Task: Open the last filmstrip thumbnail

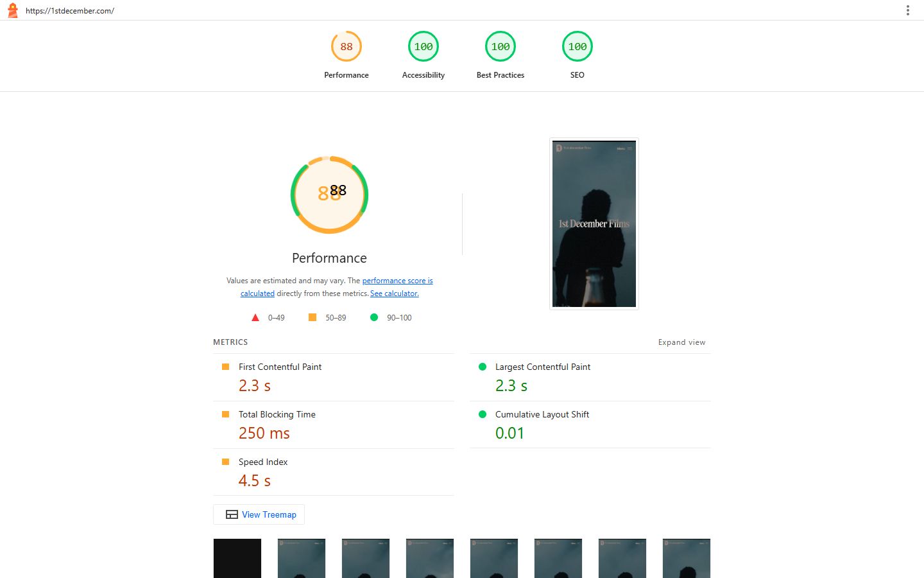Action: 687,558
